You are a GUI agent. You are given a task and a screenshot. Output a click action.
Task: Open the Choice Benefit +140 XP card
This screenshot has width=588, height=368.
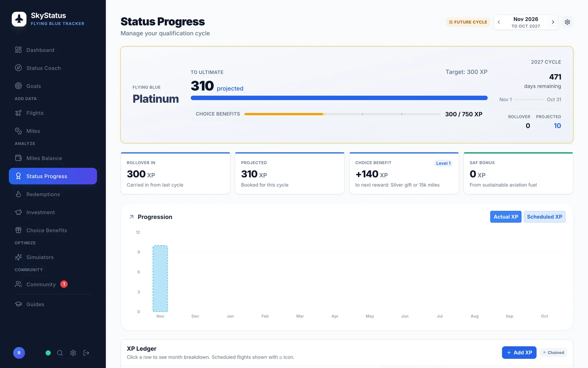[x=404, y=173]
